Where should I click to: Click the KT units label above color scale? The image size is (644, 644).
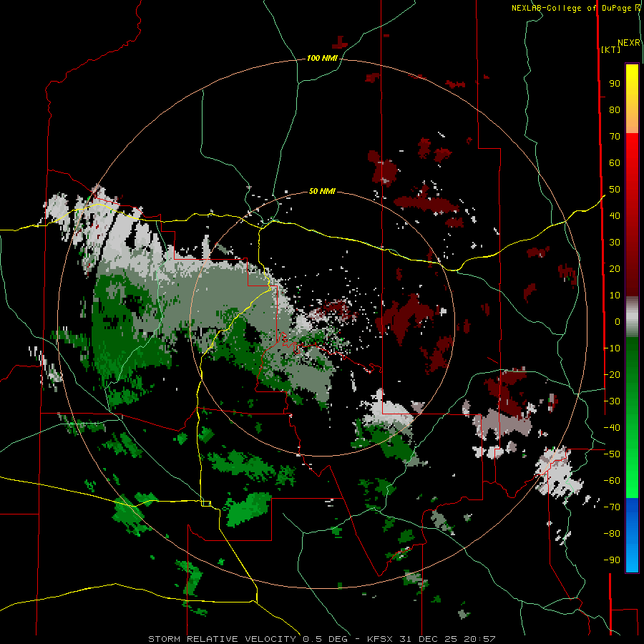pos(610,49)
